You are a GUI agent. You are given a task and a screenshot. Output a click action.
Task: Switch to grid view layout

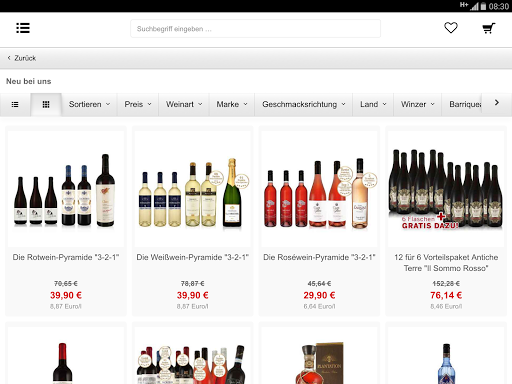coord(46,105)
